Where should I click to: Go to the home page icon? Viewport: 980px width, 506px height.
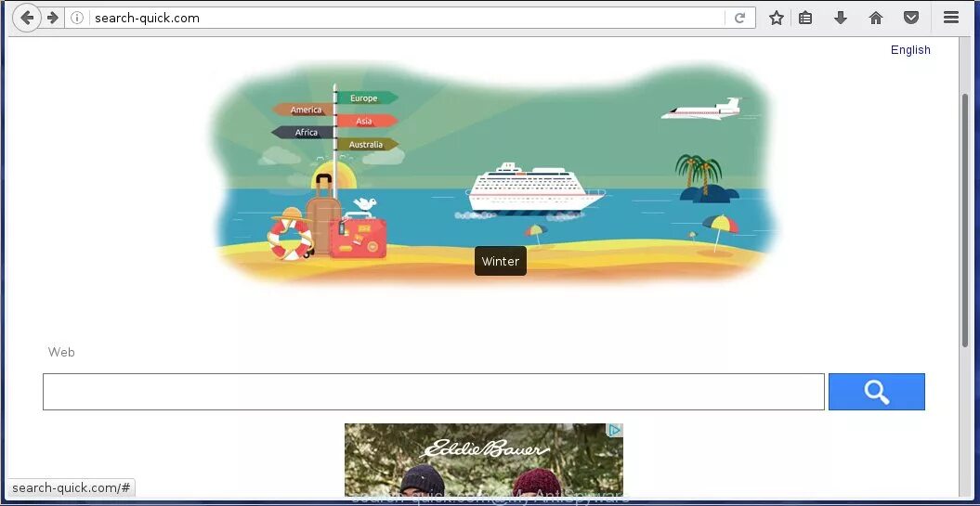click(876, 18)
